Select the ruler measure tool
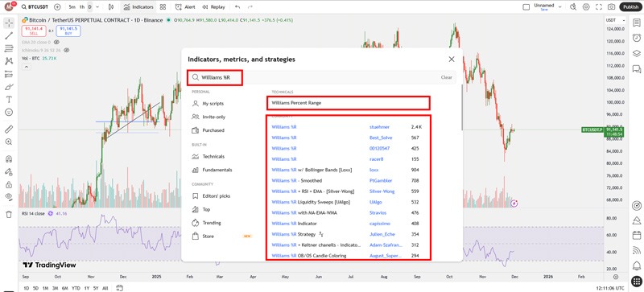Image resolution: width=644 pixels, height=292 pixels. pyautogui.click(x=9, y=129)
